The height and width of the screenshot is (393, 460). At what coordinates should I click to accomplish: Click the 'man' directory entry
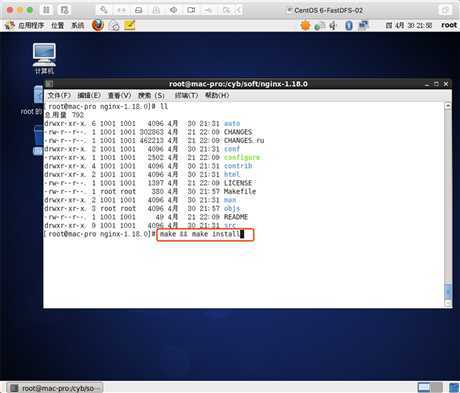(230, 200)
